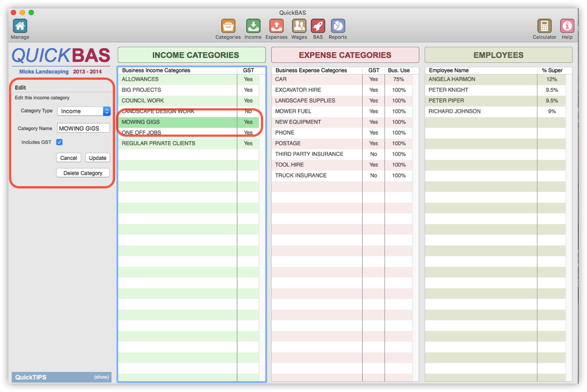The height and width of the screenshot is (392, 587).
Task: Click inside the Category Name field
Action: pos(83,128)
